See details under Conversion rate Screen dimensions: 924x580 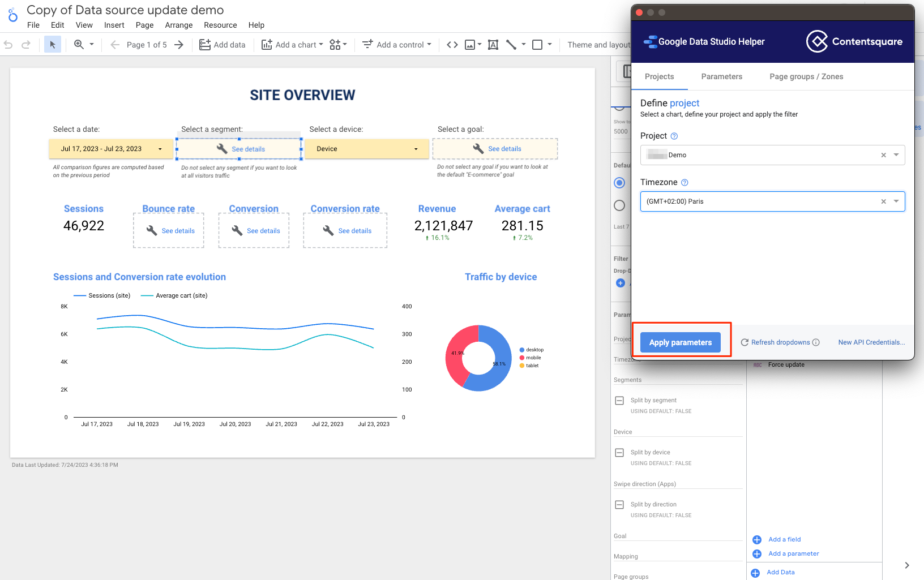tap(354, 231)
